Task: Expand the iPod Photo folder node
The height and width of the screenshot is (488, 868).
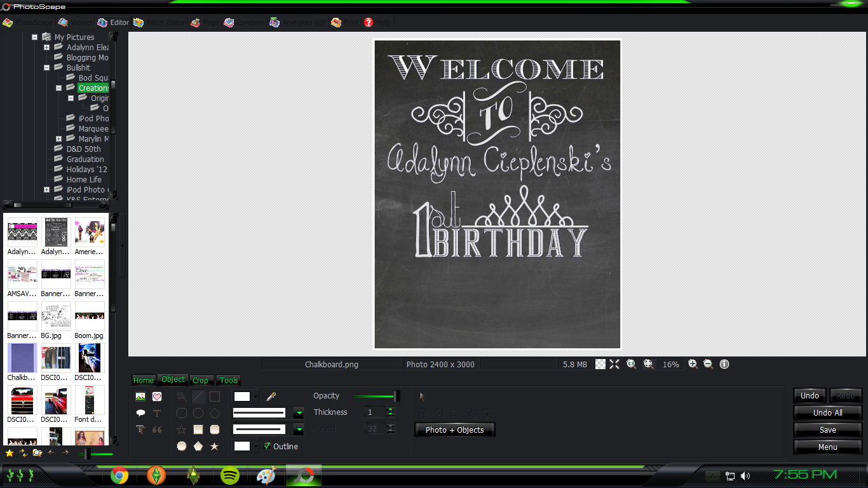Action: click(x=47, y=190)
